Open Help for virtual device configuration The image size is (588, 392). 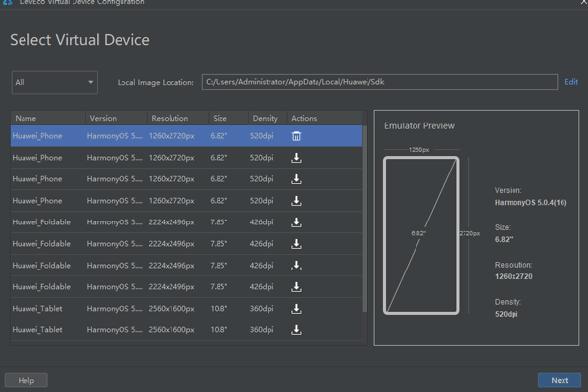(x=26, y=380)
